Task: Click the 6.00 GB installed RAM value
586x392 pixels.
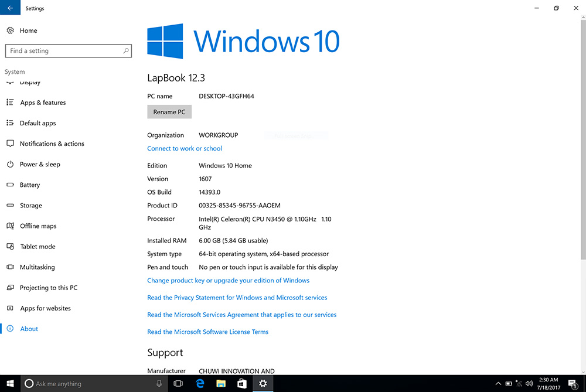Action: point(233,240)
